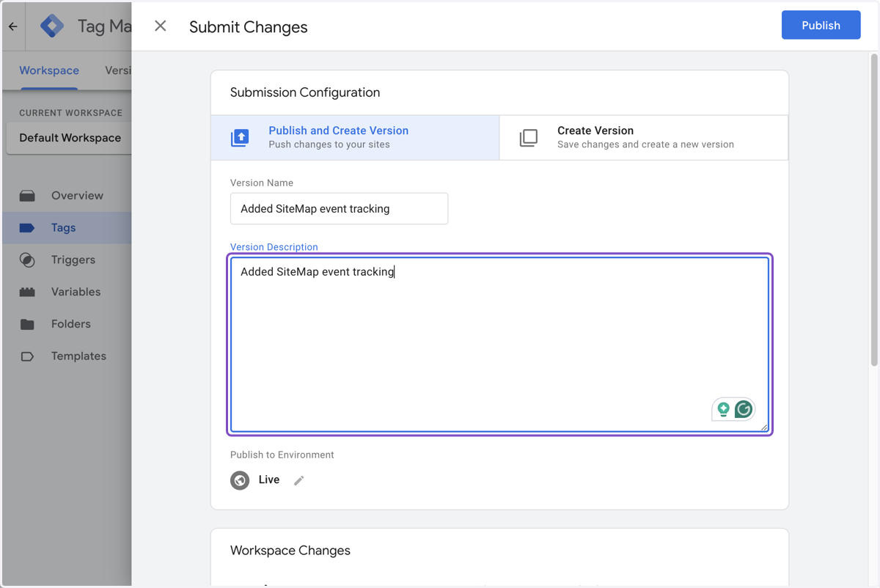
Task: Click the text area resize handle corner
Action: pyautogui.click(x=763, y=427)
